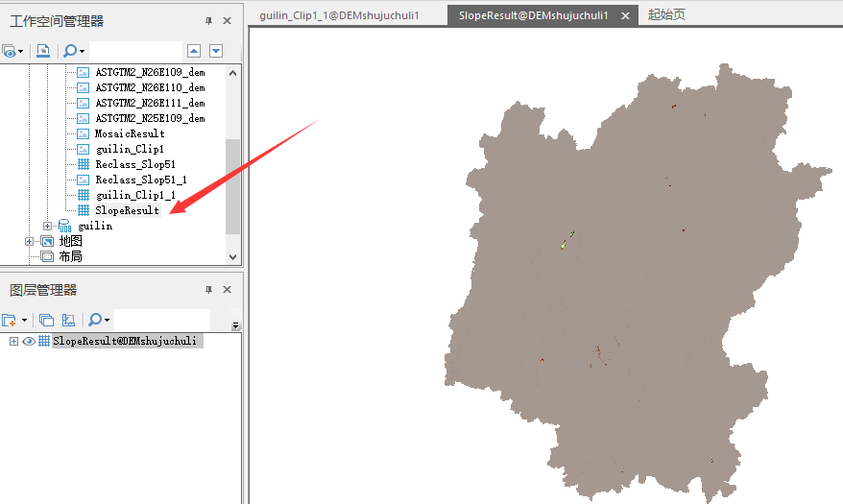Expand the SlopeResult@DEMshujuchuli layer
Image resolution: width=843 pixels, height=504 pixels.
14,341
